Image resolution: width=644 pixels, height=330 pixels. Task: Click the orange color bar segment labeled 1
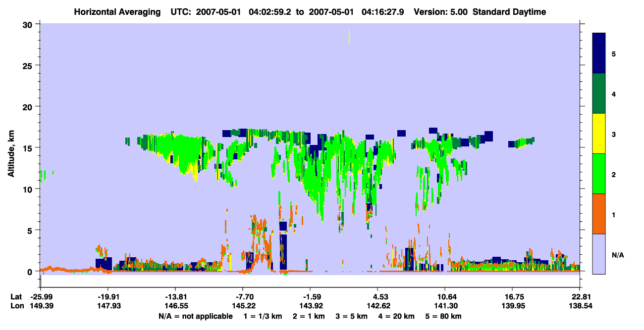599,213
